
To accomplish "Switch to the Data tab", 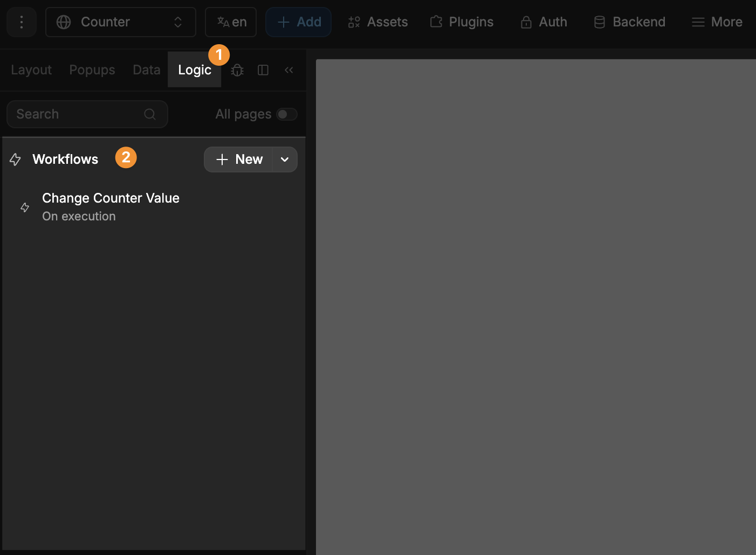I will (146, 70).
